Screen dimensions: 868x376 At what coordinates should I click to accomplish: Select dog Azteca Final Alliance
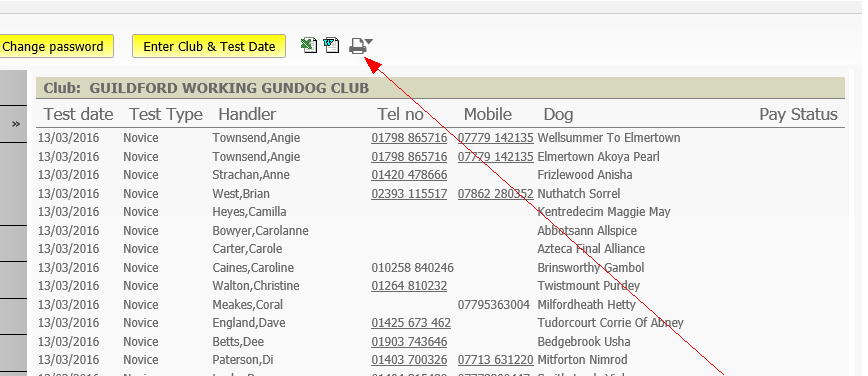tap(591, 249)
